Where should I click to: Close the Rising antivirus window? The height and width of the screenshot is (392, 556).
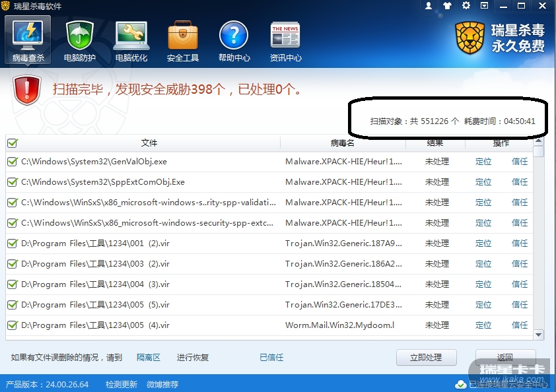click(542, 6)
